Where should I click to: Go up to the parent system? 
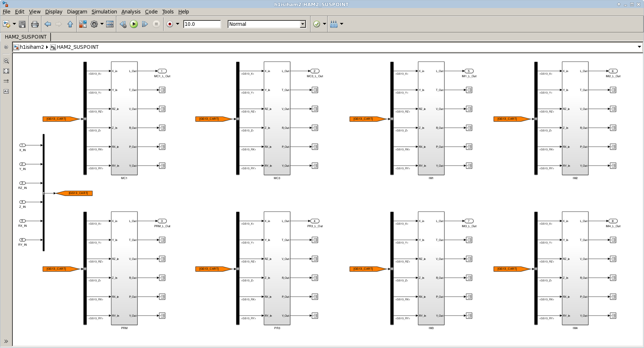click(x=70, y=24)
